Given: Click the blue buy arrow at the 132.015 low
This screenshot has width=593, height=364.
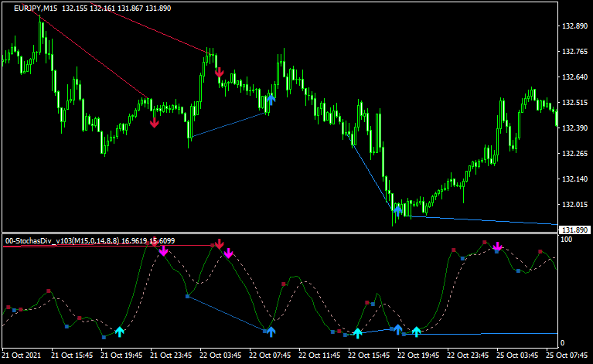Looking at the screenshot, I should tap(397, 209).
